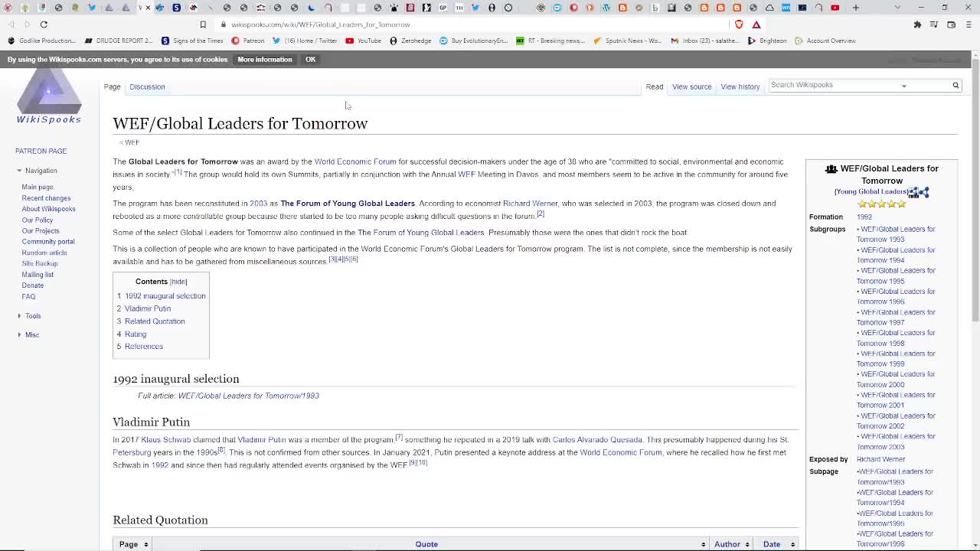Open the browser extensions puzzle icon
Screen dimensions: 980x551
coord(917,24)
